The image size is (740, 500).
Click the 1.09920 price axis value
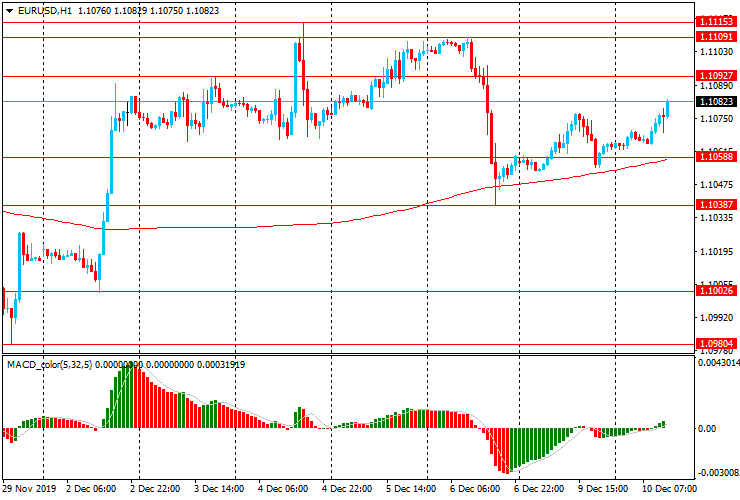[x=716, y=318]
